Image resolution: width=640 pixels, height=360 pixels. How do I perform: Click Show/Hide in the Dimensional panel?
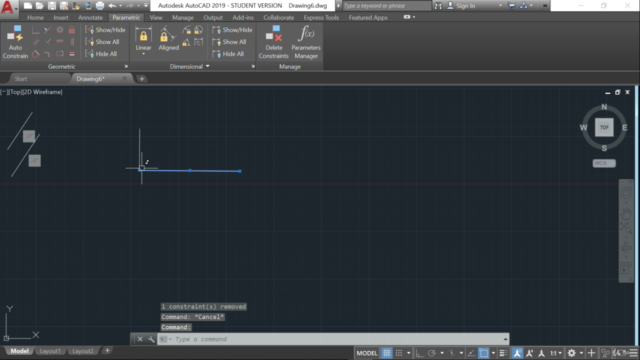coord(232,30)
